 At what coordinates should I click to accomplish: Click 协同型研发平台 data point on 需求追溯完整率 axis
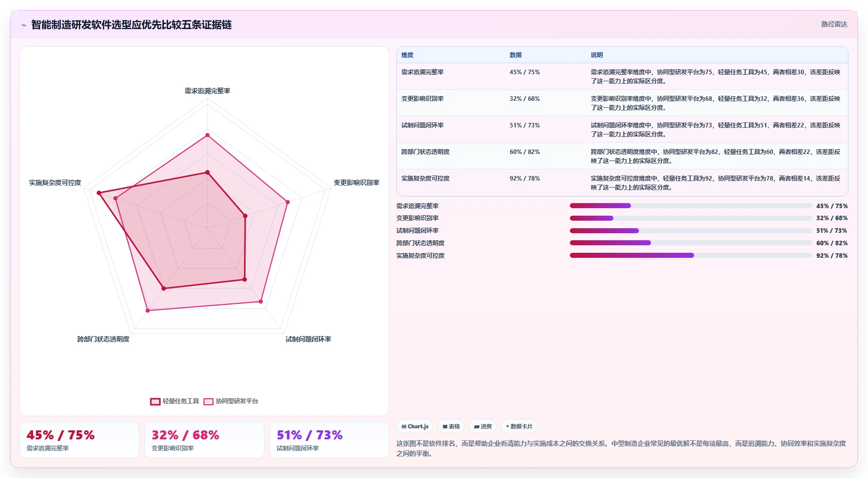click(207, 135)
